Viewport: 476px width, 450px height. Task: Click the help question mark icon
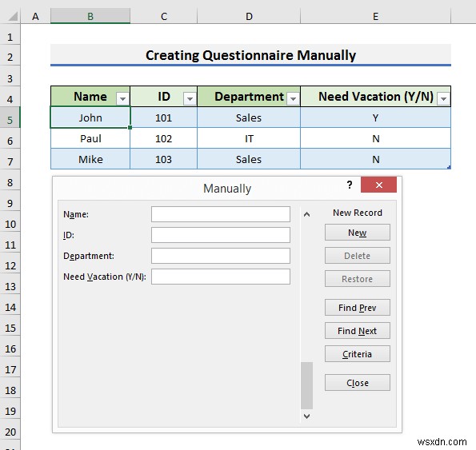350,185
